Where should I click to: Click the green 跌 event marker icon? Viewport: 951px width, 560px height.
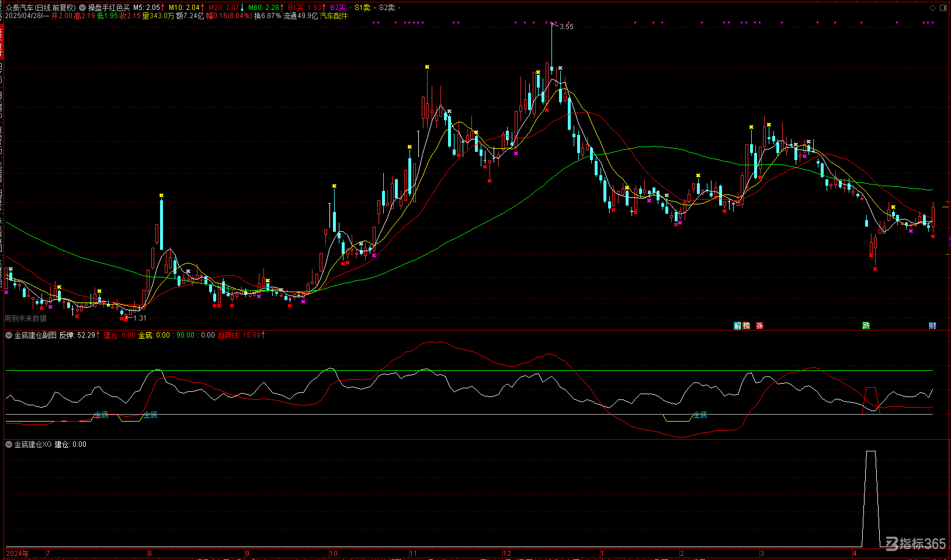866,326
